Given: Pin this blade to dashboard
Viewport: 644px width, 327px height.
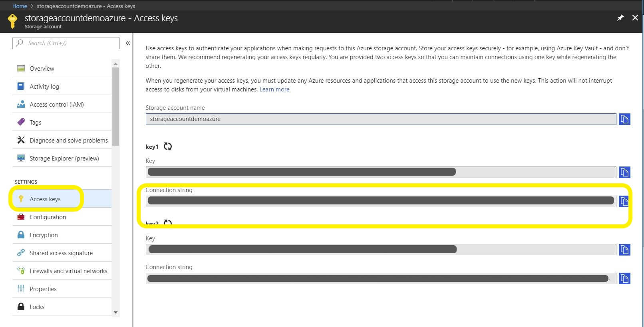Looking at the screenshot, I should tap(620, 18).
